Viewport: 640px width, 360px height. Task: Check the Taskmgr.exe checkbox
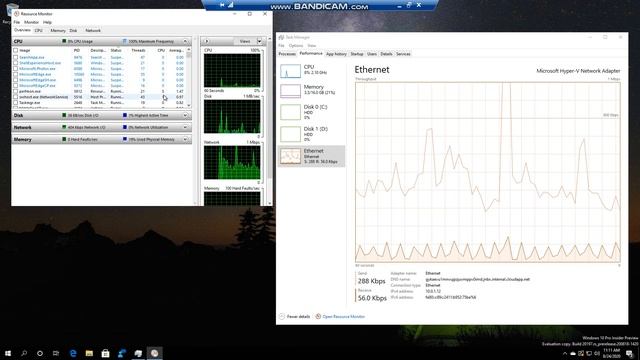pos(16,103)
